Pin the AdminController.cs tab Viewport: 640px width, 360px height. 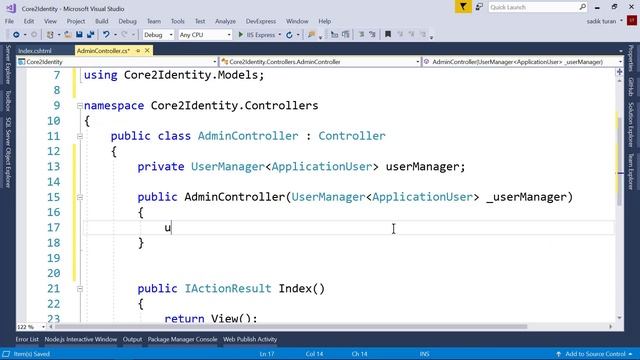pyautogui.click(x=138, y=51)
